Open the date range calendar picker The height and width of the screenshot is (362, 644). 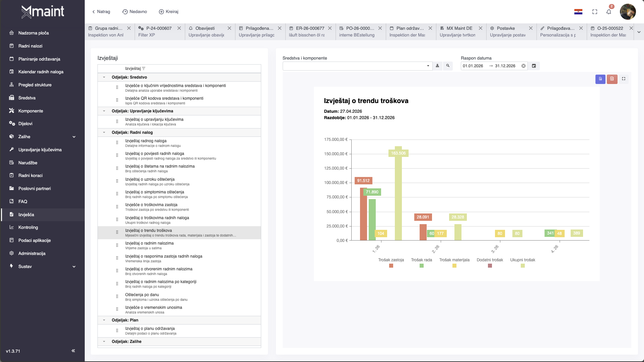tap(534, 66)
